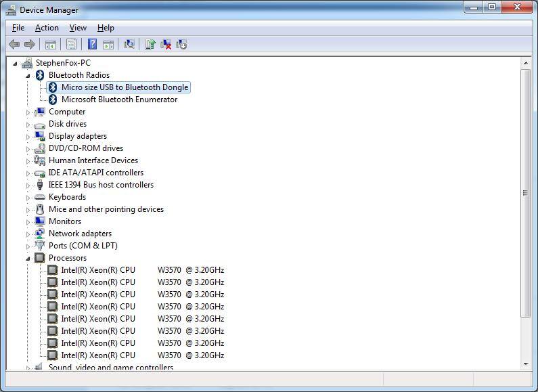
Task: Collapse the Bluetooth Radios category
Action: (28, 75)
